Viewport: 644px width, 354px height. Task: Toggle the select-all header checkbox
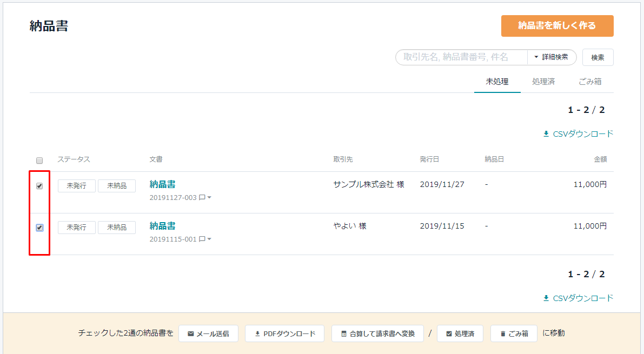(39, 161)
